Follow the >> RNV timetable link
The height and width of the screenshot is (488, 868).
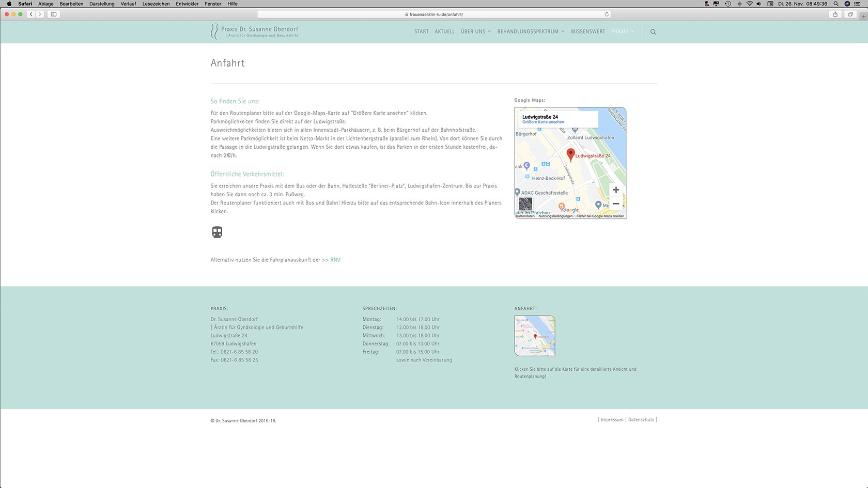(331, 260)
